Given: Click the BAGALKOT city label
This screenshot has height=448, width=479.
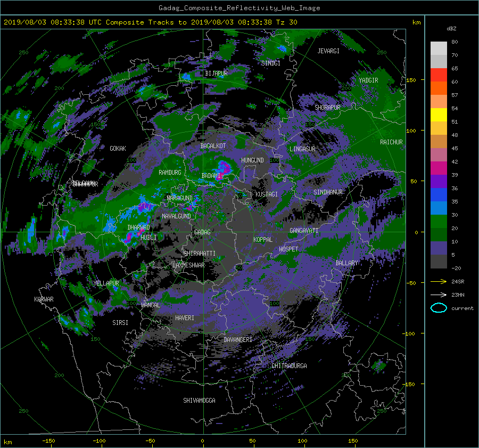Looking at the screenshot, I should pyautogui.click(x=213, y=146).
